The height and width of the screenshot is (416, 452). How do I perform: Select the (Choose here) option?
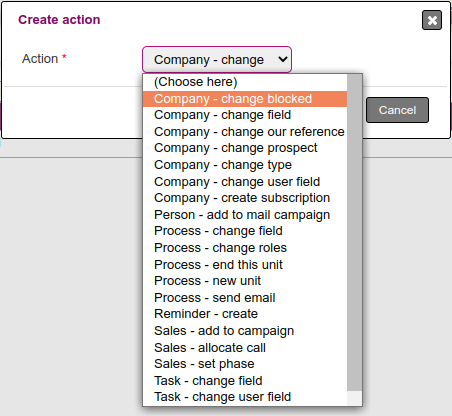tap(245, 82)
